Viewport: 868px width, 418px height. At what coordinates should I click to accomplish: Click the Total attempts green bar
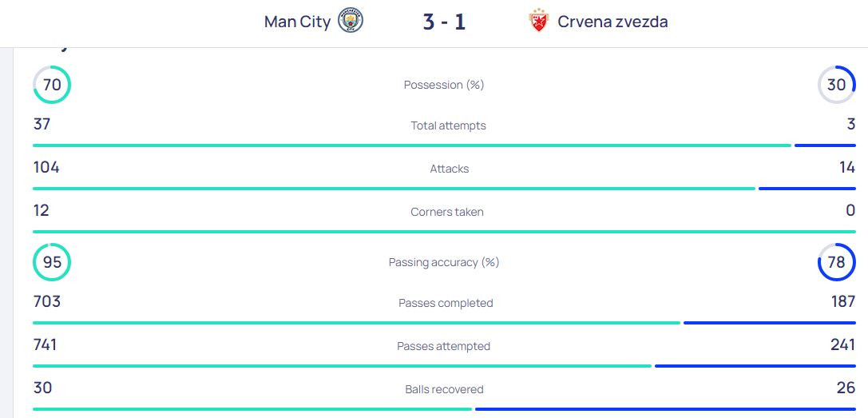[412, 145]
